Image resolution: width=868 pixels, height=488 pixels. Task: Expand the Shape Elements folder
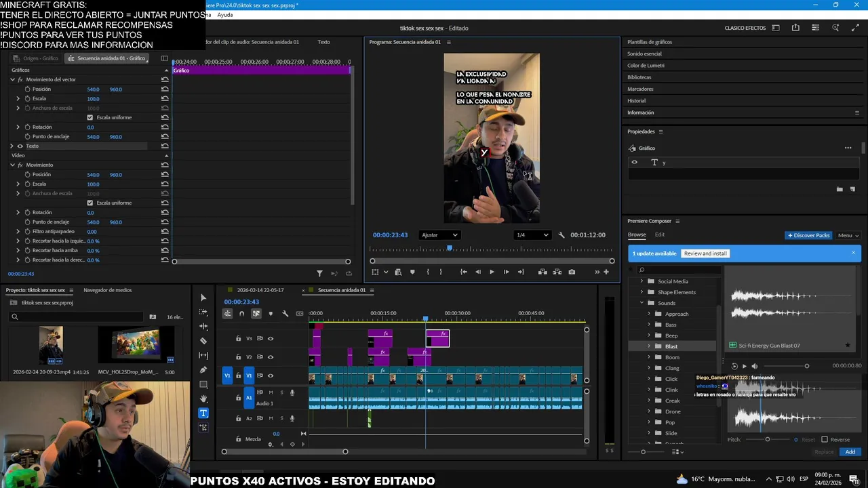tap(642, 292)
